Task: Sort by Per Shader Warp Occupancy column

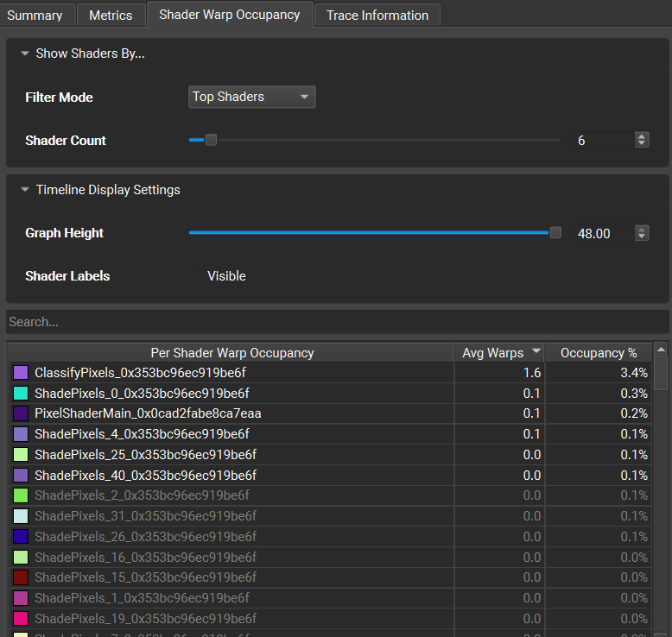Action: 231,352
